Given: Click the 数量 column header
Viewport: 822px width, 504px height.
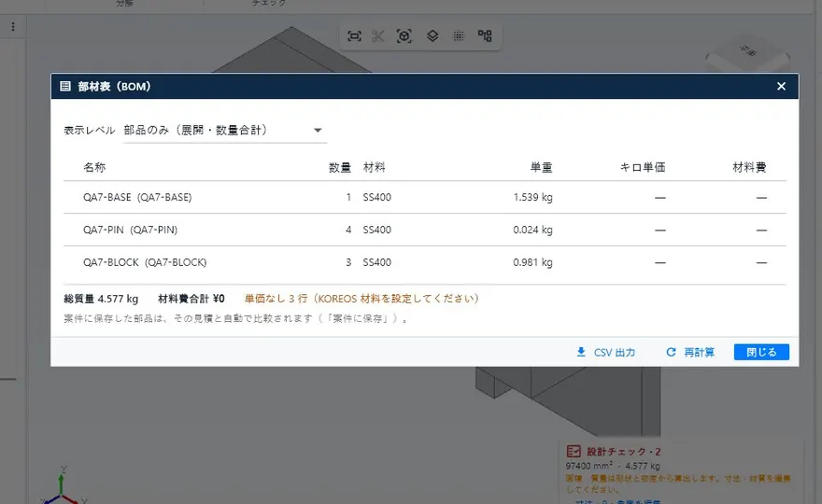Looking at the screenshot, I should 340,168.
